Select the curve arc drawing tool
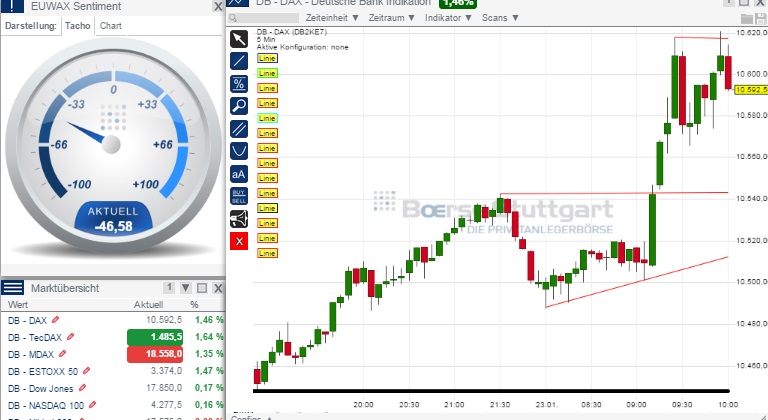This screenshot has width=768, height=420. (x=239, y=151)
